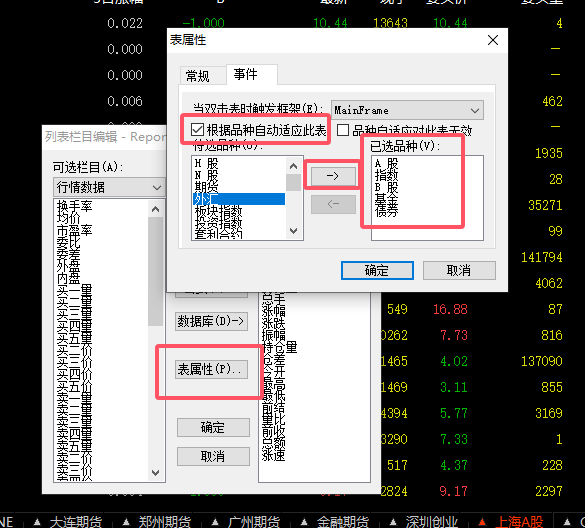Click the red 9.17 price cell
The width and height of the screenshot is (585, 528).
(x=453, y=491)
